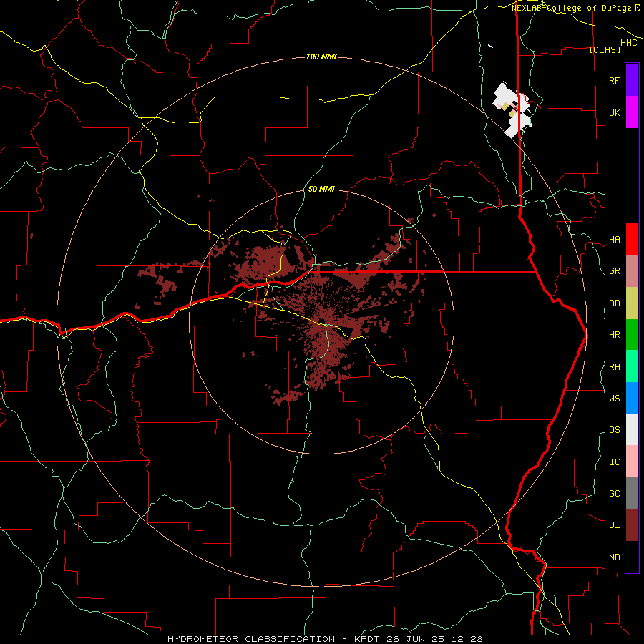Image resolution: width=644 pixels, height=644 pixels.
Task: Click the white dry-snow echo cluster
Action: [x=512, y=109]
